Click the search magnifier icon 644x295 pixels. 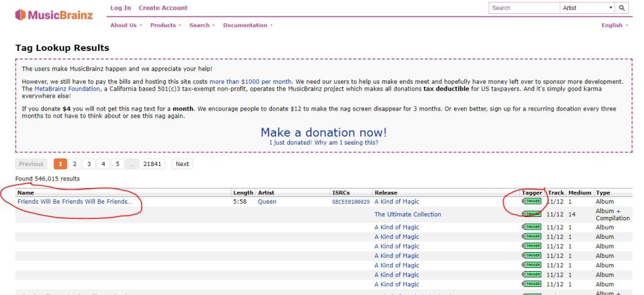(x=622, y=8)
